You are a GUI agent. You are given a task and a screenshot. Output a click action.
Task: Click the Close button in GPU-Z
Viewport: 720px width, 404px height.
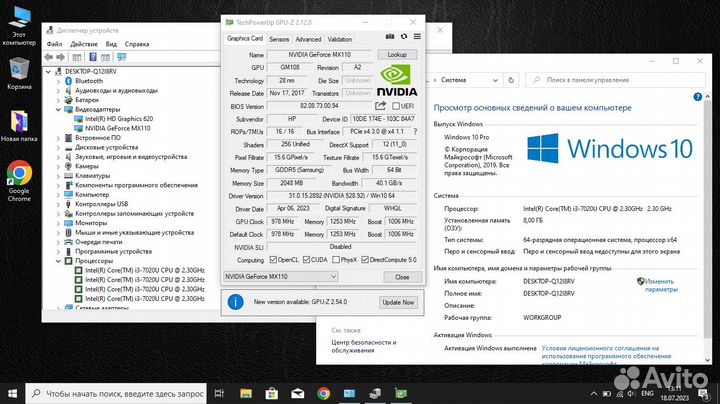(402, 277)
